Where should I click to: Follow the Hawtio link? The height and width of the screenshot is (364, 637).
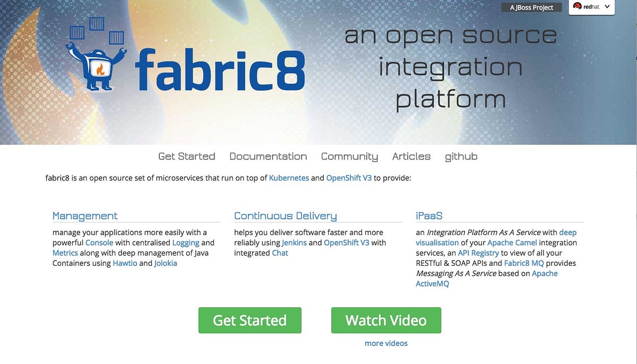point(125,263)
